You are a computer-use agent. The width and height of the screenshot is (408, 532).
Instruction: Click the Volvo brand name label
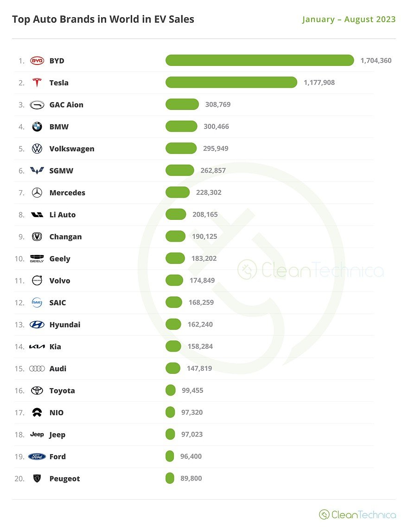[x=60, y=281]
